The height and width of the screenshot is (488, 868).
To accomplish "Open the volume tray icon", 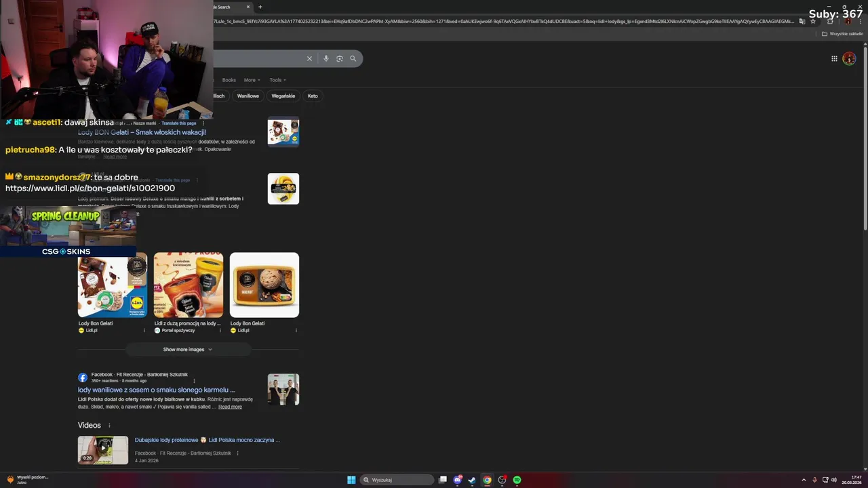I will click(833, 480).
